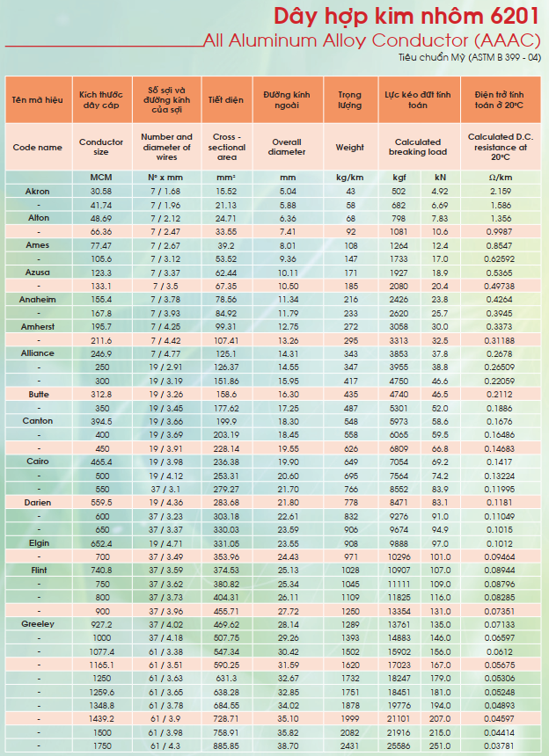Select the Alton row name
The image size is (549, 756).
coord(39,218)
